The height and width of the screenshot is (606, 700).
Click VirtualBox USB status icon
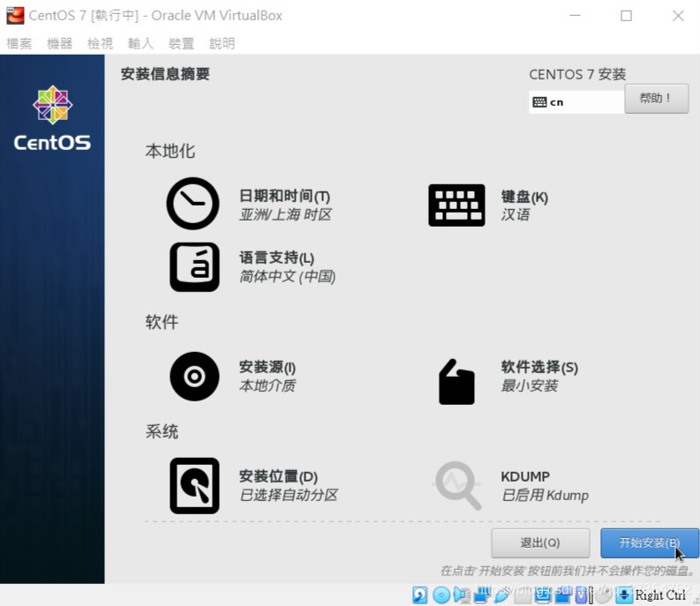pos(501,595)
